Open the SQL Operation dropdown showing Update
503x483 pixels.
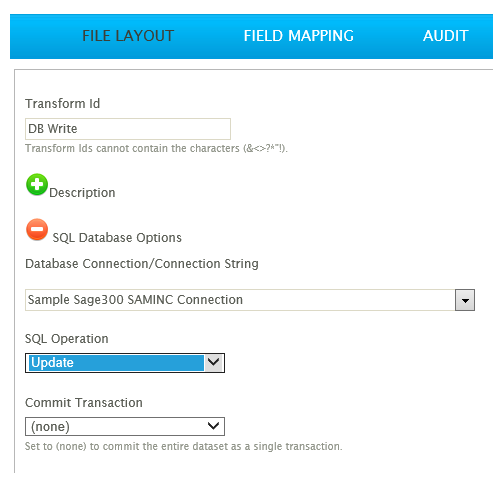[x=125, y=363]
